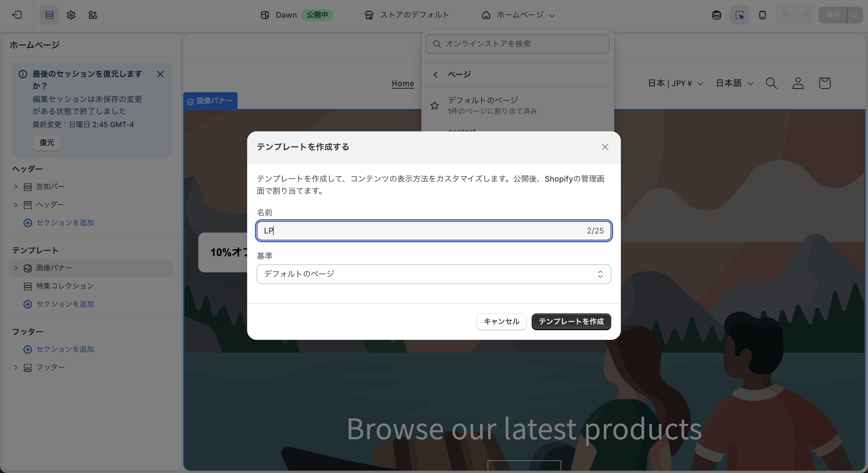Screen dimensions: 868x473
Task: Toggle the section select cursor tool
Action: pyautogui.click(x=739, y=15)
